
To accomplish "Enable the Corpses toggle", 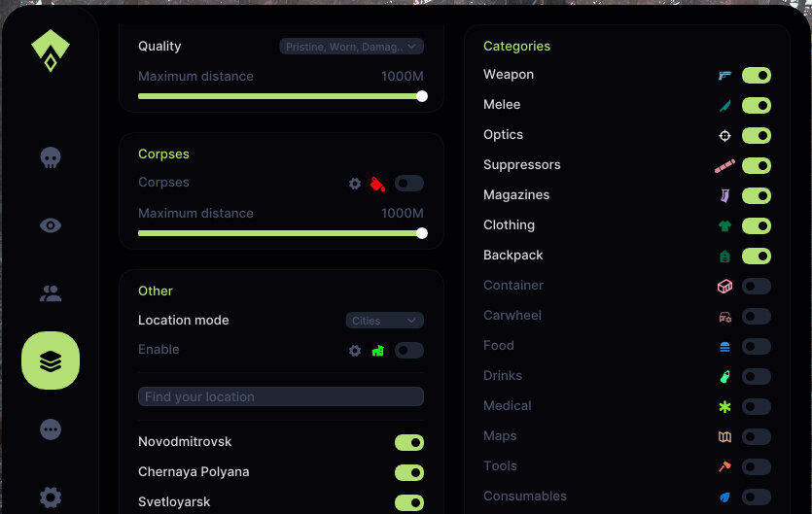I will pyautogui.click(x=409, y=184).
